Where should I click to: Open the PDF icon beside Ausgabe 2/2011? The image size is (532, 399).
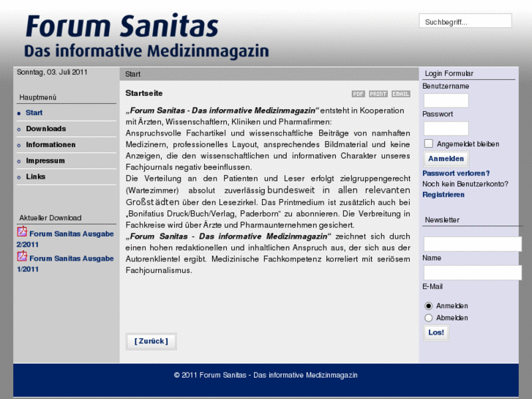click(x=22, y=231)
